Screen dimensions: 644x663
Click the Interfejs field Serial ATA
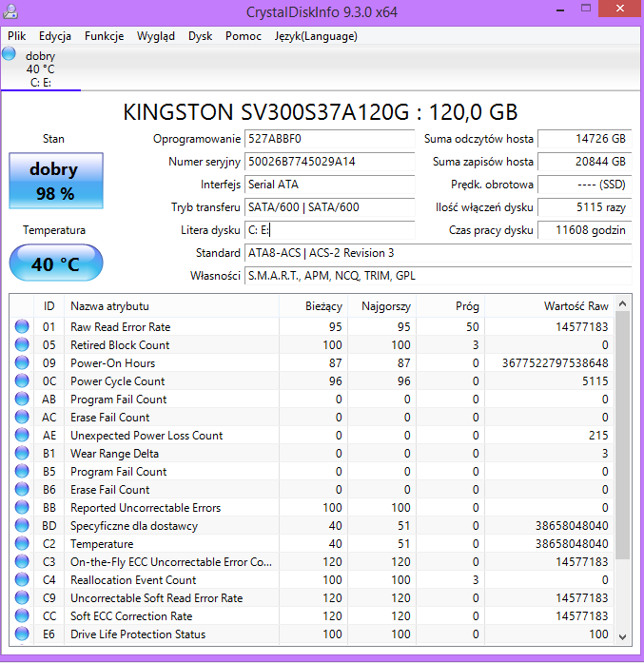click(x=329, y=185)
